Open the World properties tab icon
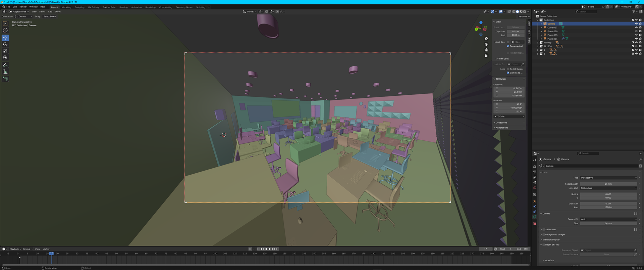The height and width of the screenshot is (270, 644). 535,188
